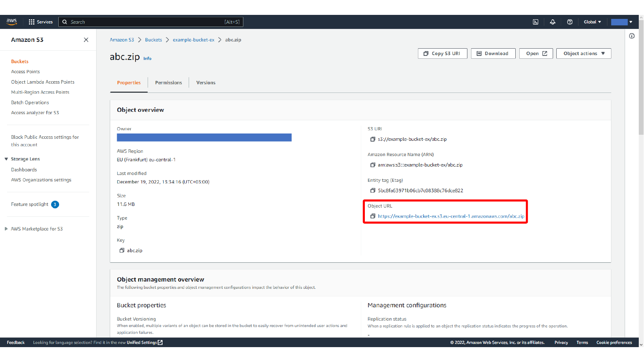Click the external link icon beside Unified Settings

160,343
